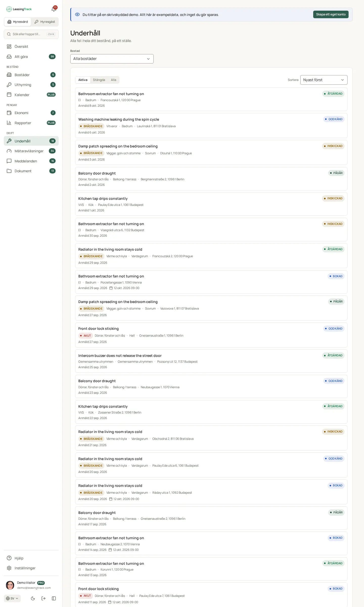
Task: Switch to Hyresvärd role
Action: 18,22
